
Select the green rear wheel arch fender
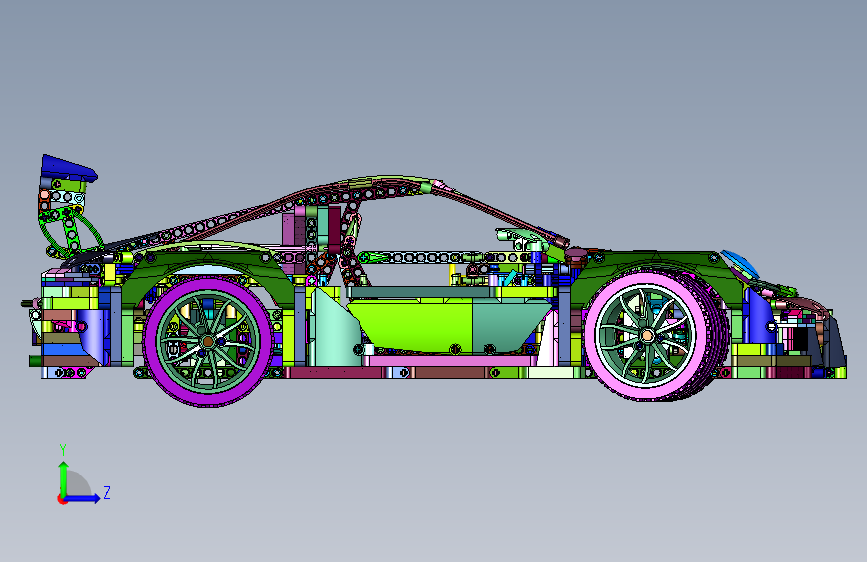(x=210, y=261)
